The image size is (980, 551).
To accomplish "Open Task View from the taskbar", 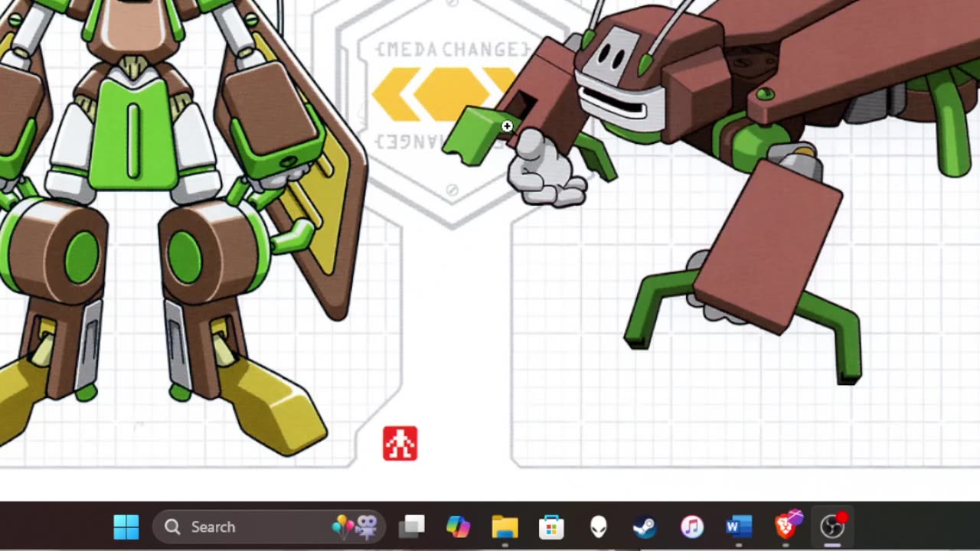I will click(412, 527).
